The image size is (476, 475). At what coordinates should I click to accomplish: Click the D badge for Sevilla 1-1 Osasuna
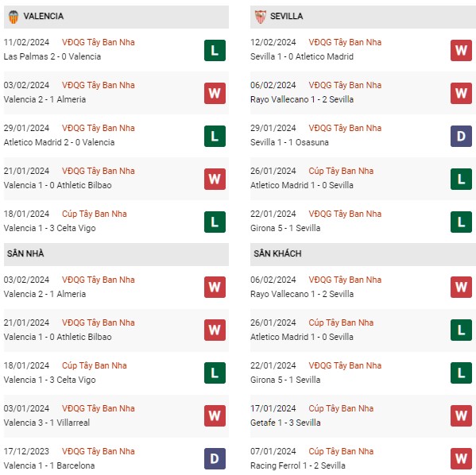(x=461, y=136)
